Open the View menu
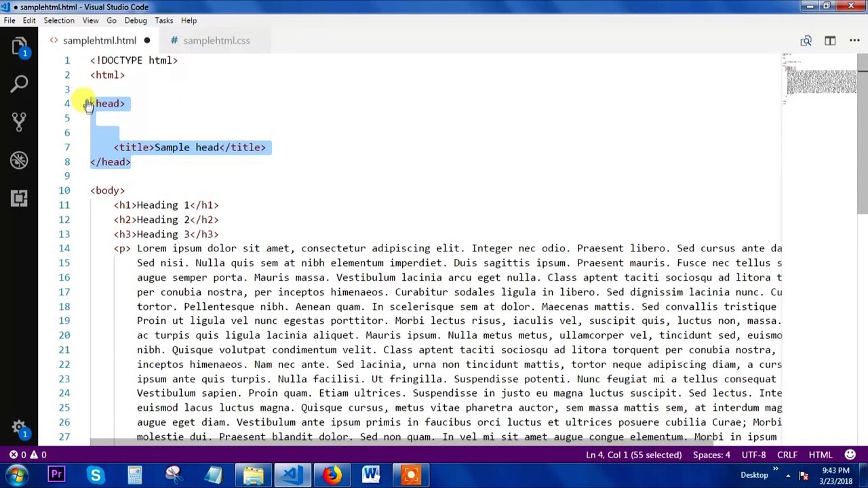Image resolution: width=868 pixels, height=488 pixels. coord(90,20)
